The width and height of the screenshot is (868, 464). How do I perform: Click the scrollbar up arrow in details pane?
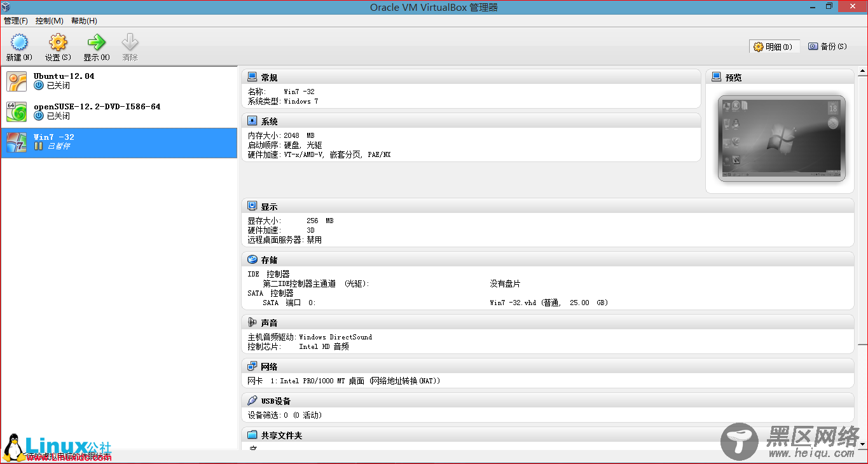862,70
